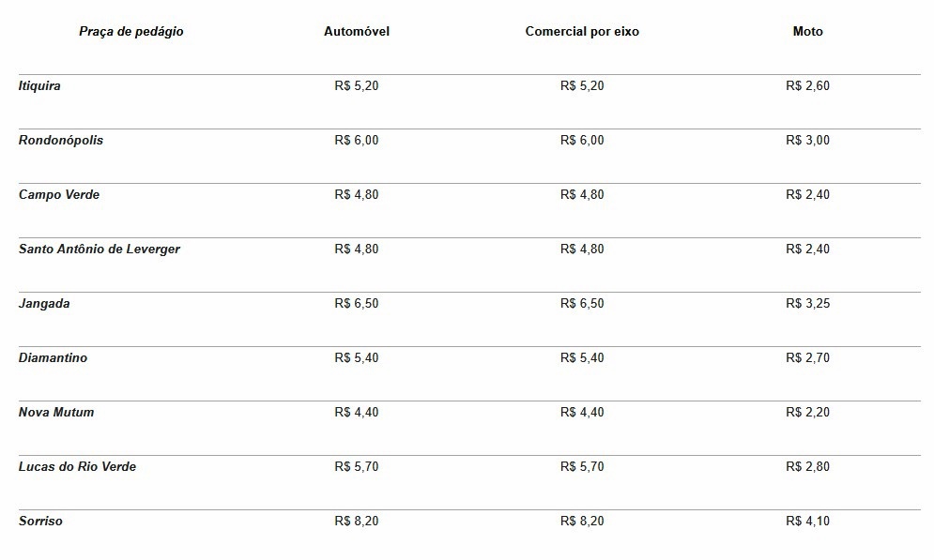Select Lucas do Rio Verde row label
Image resolution: width=934 pixels, height=560 pixels.
[77, 466]
